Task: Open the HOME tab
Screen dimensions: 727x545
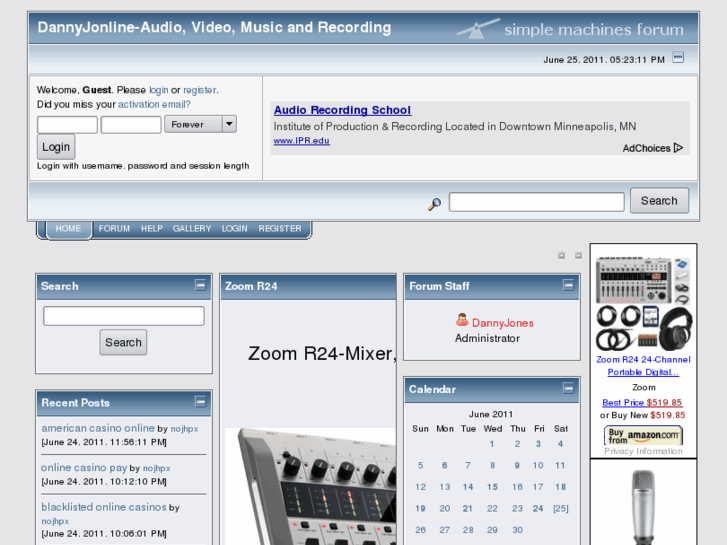Action: (68, 229)
